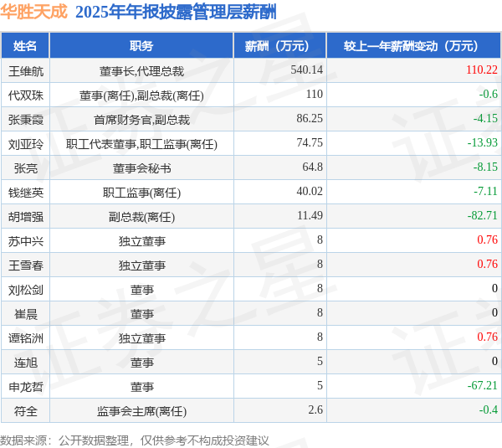The image size is (502, 448).
Task: Click 独立董事 in 谭铭洲 row
Action: (141, 339)
